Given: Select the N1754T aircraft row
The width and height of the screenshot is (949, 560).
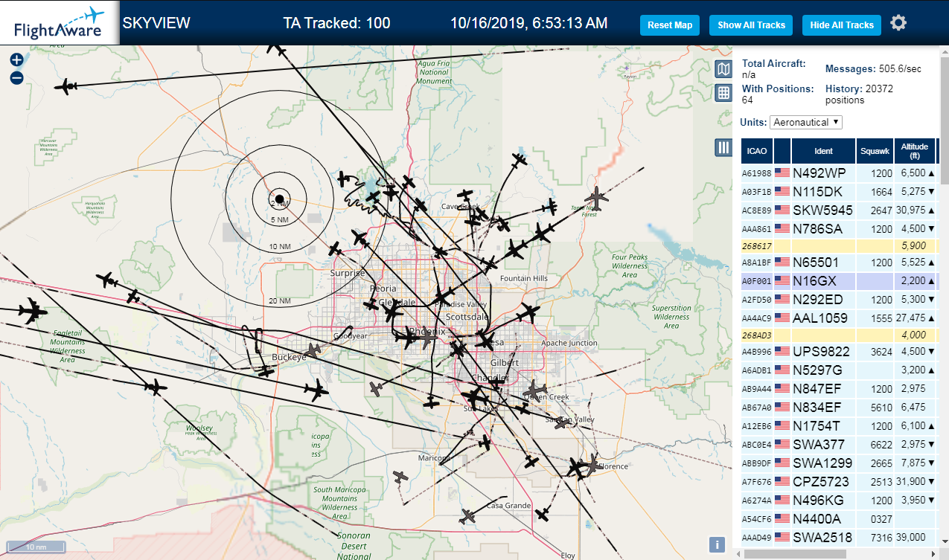Looking at the screenshot, I should coord(840,425).
